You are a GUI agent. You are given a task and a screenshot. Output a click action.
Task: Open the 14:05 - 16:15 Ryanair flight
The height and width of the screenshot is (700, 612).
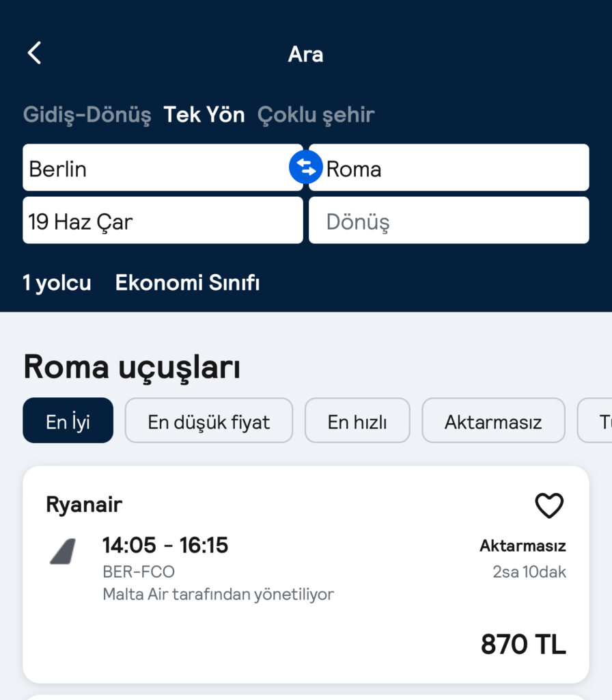[x=165, y=546]
